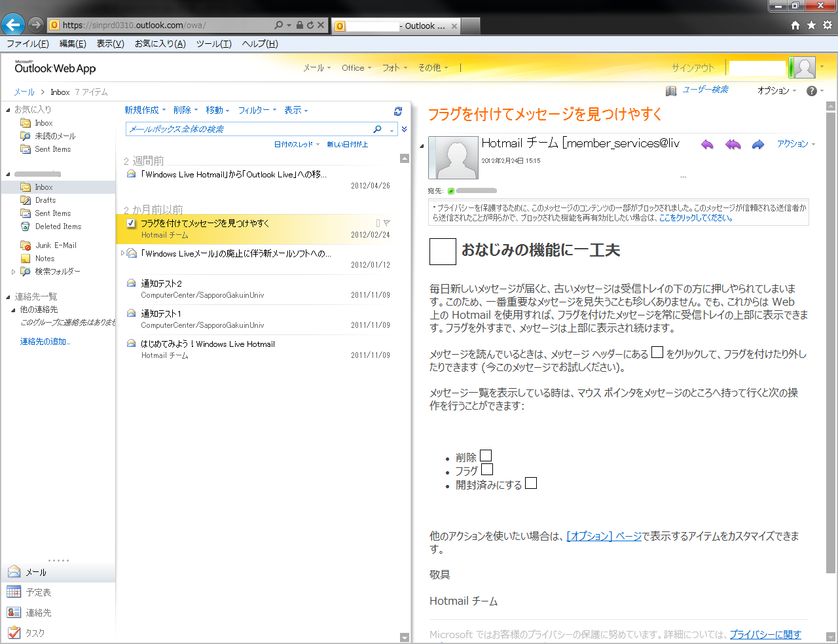Open the ヘルプ(H) menu
The height and width of the screenshot is (644, 838).
(260, 44)
